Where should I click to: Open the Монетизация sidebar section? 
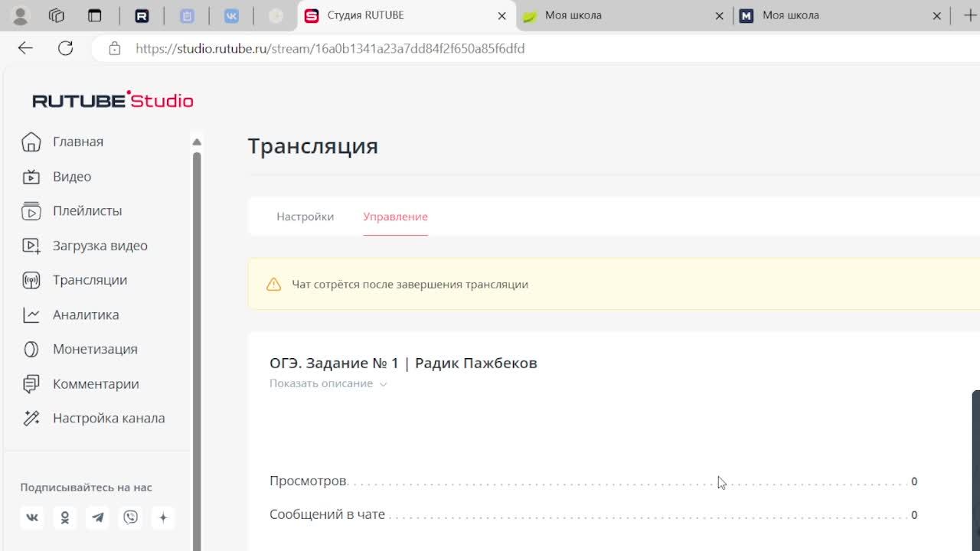click(95, 349)
